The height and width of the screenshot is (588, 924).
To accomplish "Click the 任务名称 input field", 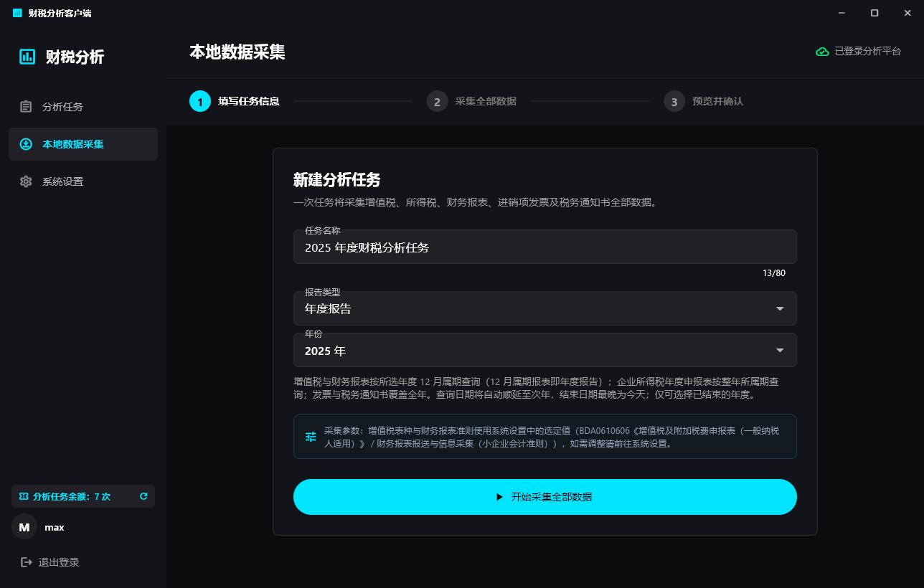I will point(545,247).
